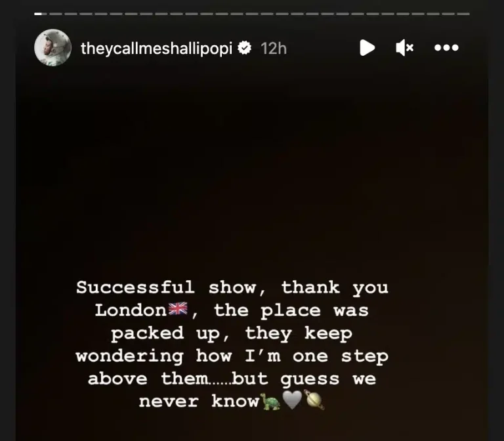The width and height of the screenshot is (504, 441).
Task: Tap the turtle emoji in the caption
Action: 270,401
